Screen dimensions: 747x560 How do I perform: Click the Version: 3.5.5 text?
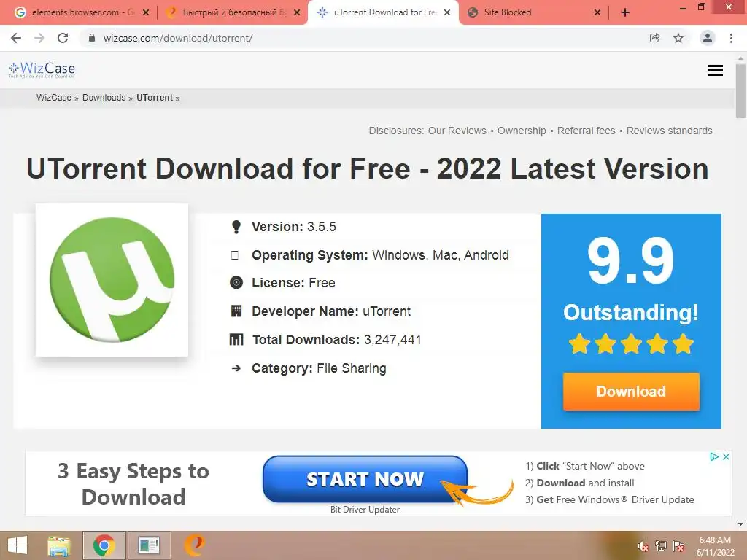(x=294, y=227)
